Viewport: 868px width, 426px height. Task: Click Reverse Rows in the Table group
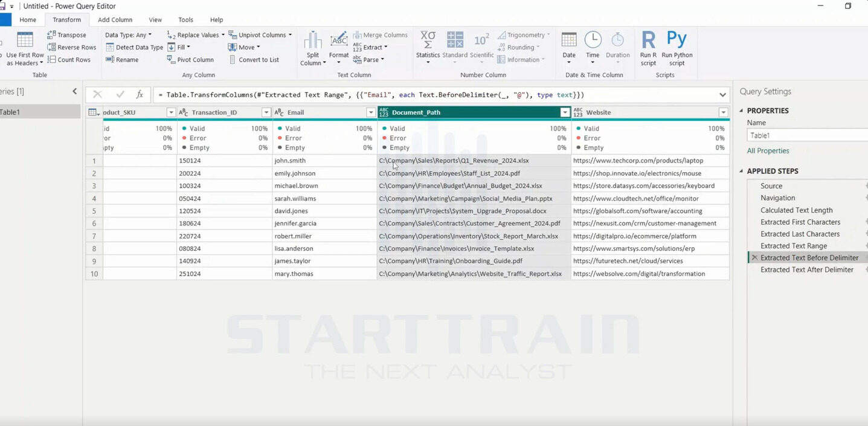[72, 47]
